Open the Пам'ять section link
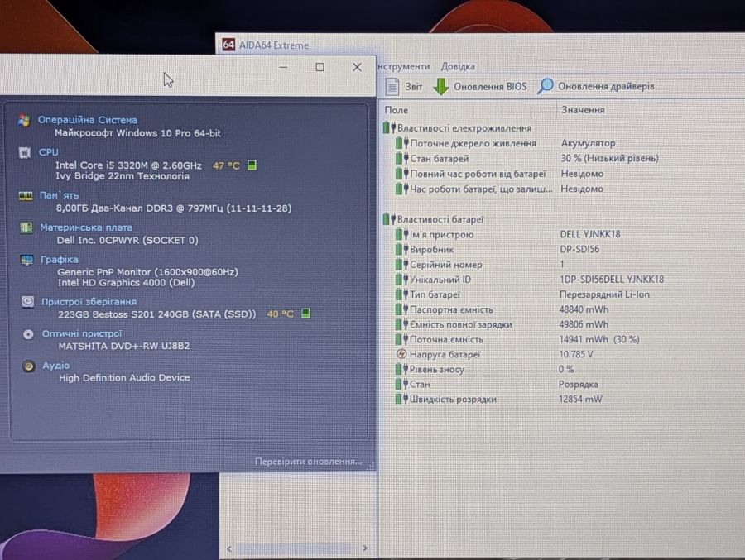Screen dimensions: 745x560 (59, 195)
